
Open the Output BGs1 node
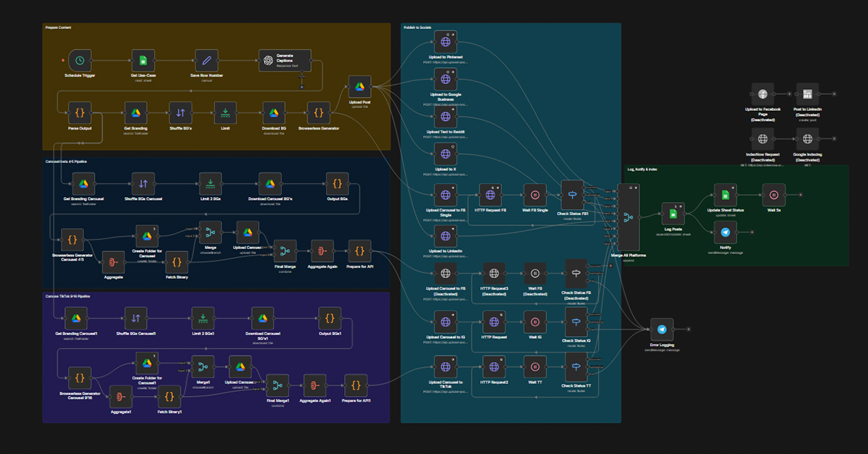(x=330, y=318)
